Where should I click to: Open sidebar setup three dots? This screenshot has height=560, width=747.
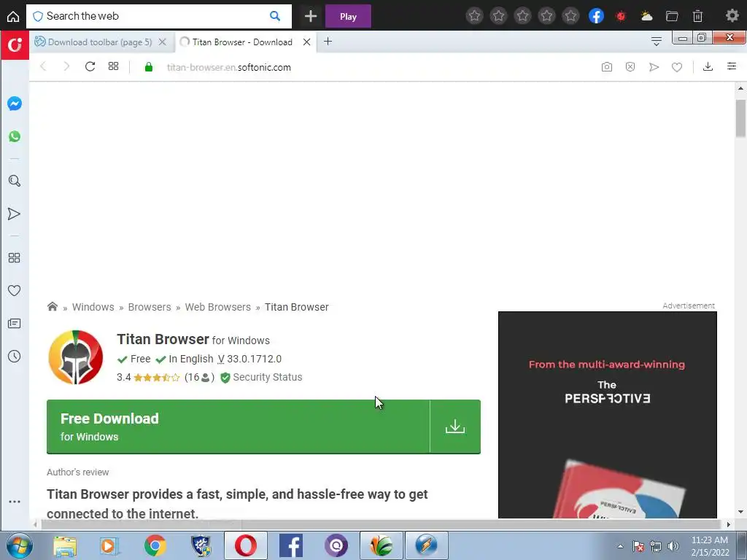pos(15,502)
